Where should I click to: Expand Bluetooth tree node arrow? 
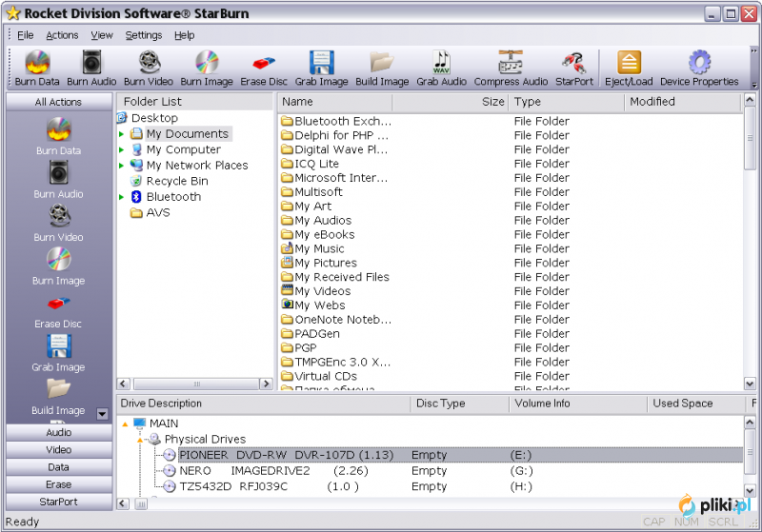point(122,197)
